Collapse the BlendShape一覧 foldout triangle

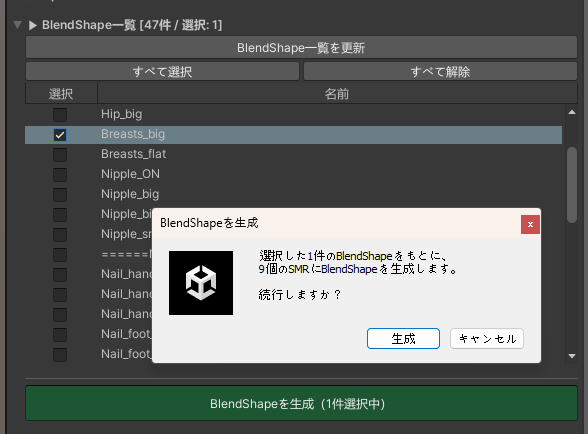[x=33, y=25]
